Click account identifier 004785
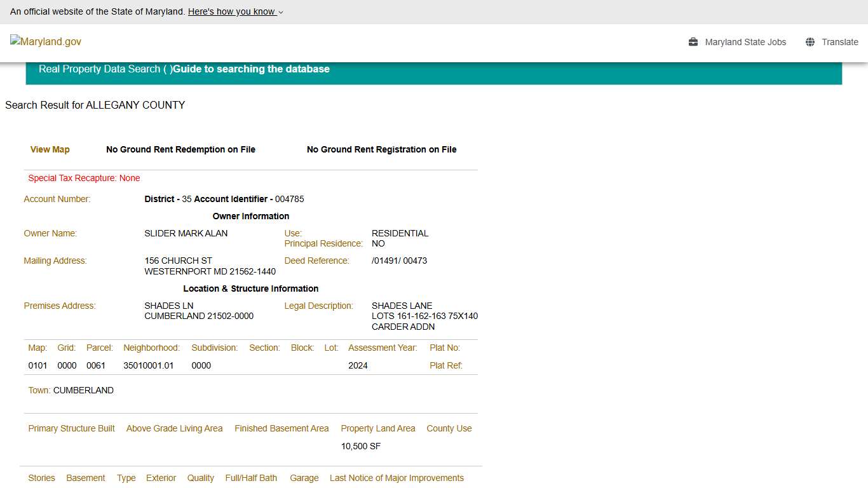The width and height of the screenshot is (868, 488). pyautogui.click(x=289, y=199)
